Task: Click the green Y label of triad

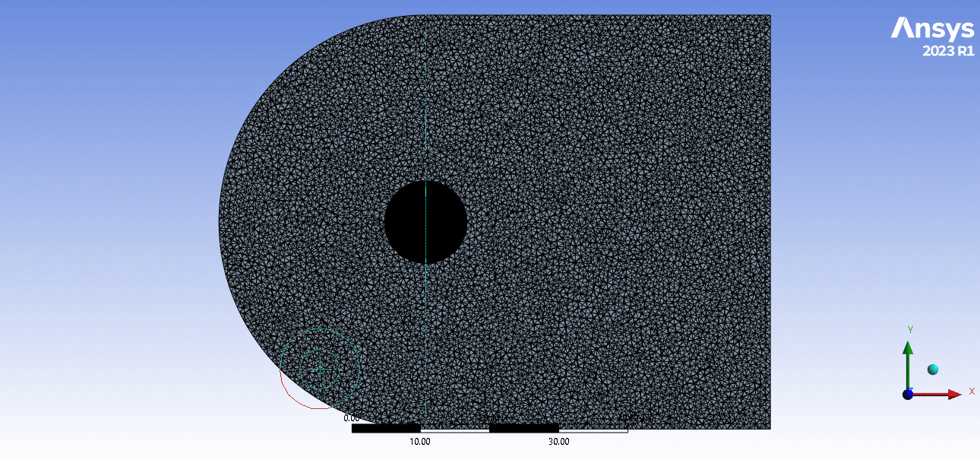Action: coord(910,329)
